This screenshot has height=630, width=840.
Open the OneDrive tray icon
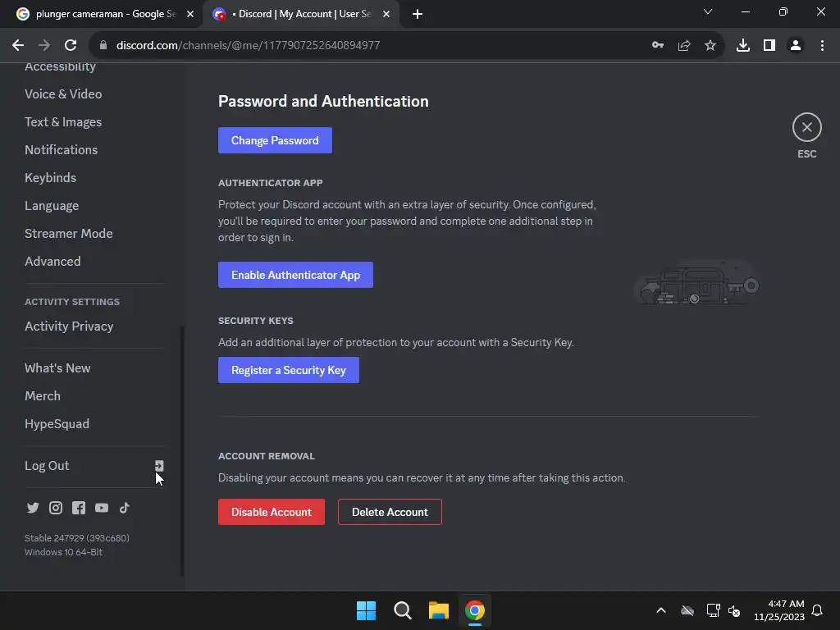(x=687, y=610)
